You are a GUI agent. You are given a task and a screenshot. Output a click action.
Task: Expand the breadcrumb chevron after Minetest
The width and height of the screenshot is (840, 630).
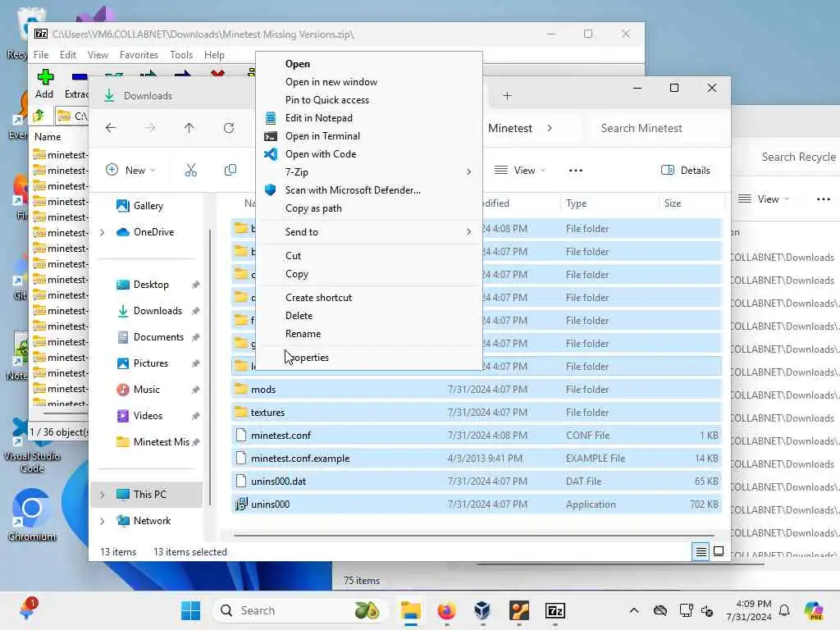[549, 128]
